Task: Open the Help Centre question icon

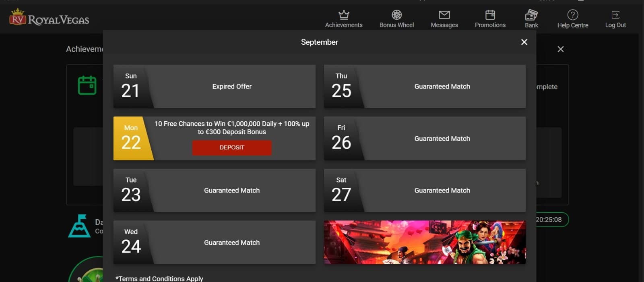Action: [x=573, y=15]
